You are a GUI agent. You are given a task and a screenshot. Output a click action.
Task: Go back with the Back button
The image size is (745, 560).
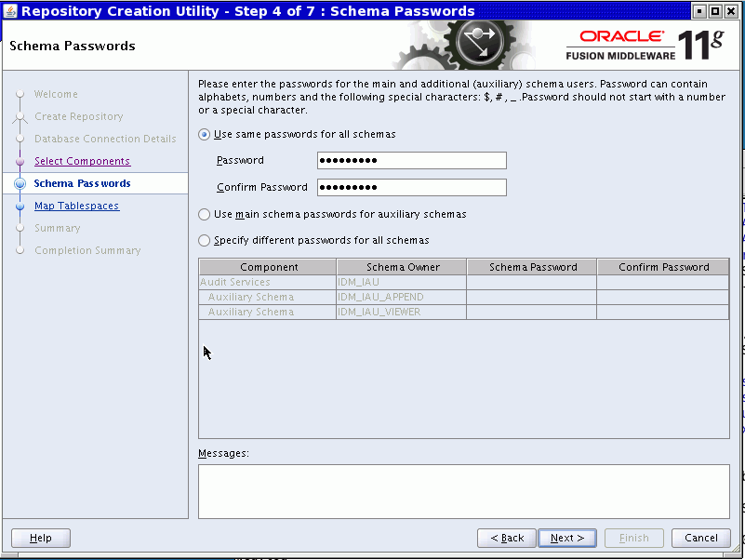pyautogui.click(x=507, y=538)
